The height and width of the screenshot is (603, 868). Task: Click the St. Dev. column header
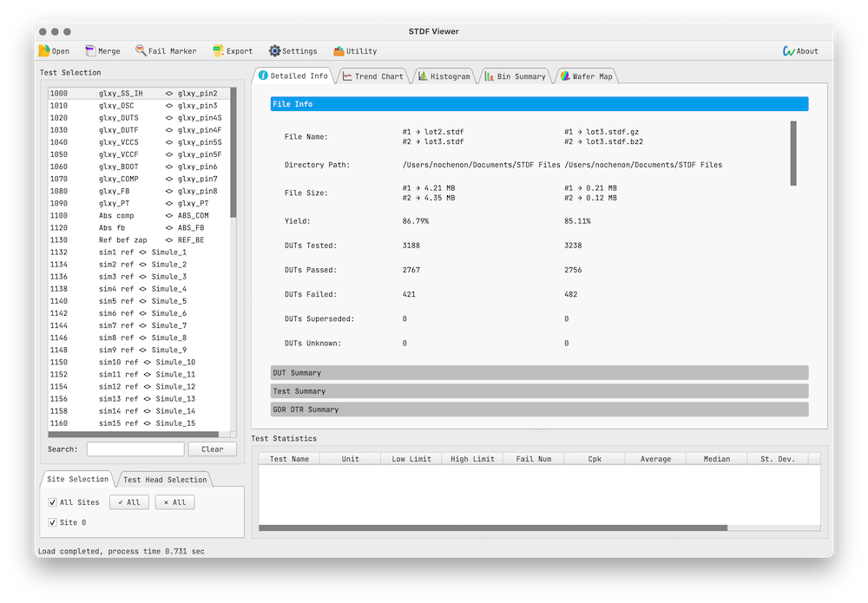tap(777, 459)
